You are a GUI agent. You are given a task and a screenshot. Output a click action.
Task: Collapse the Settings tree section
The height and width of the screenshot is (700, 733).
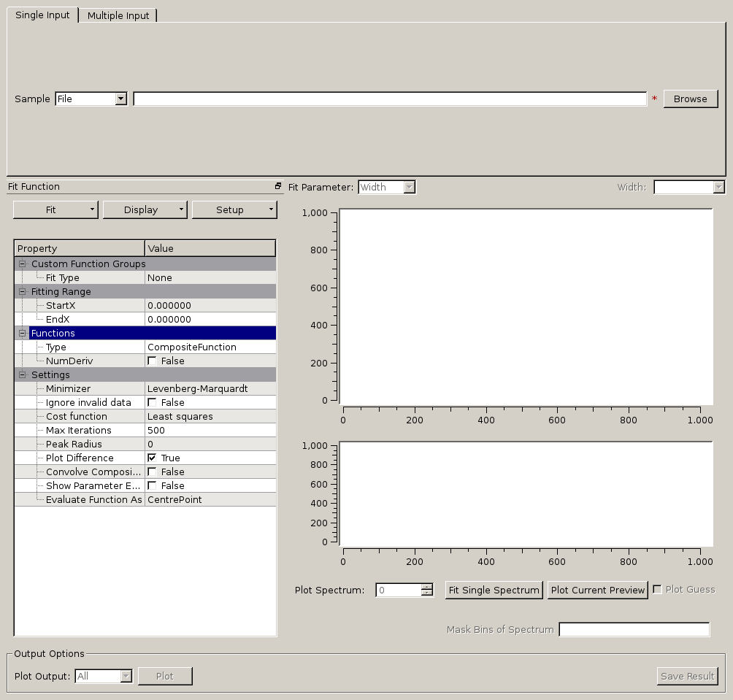tap(22, 375)
